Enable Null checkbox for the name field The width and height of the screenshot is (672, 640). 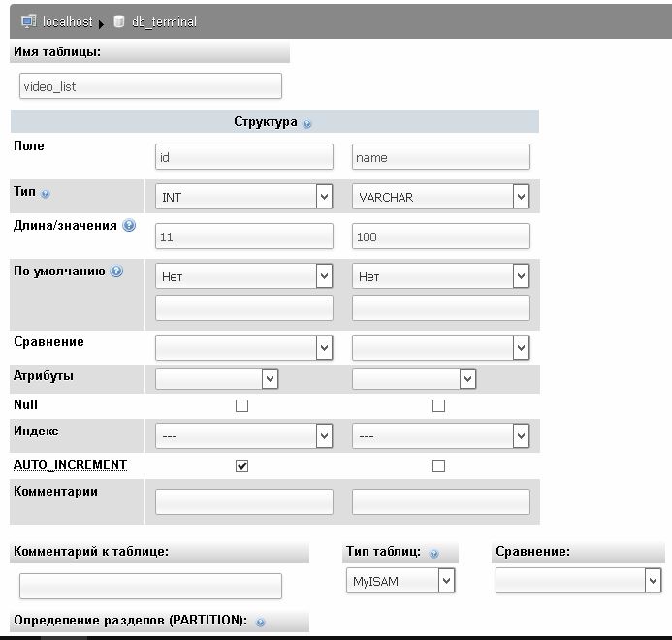coord(438,406)
